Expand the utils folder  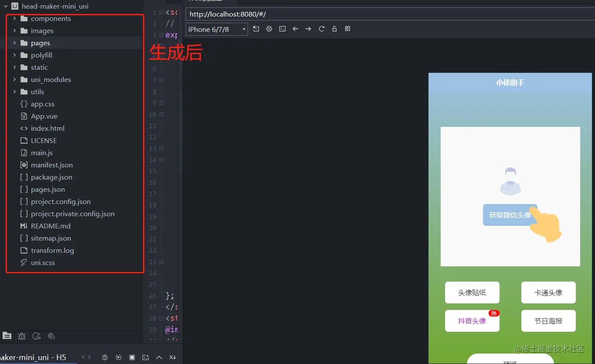pyautogui.click(x=14, y=92)
